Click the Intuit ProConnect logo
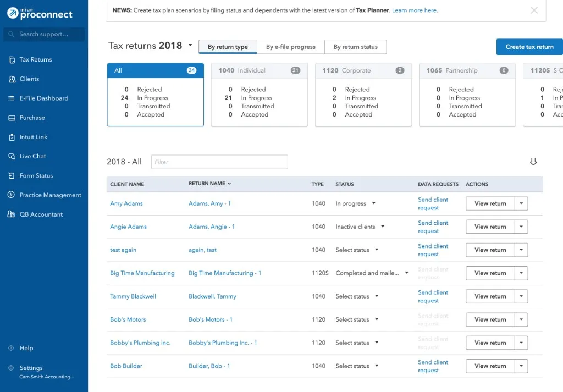The image size is (563, 392). coord(40,13)
